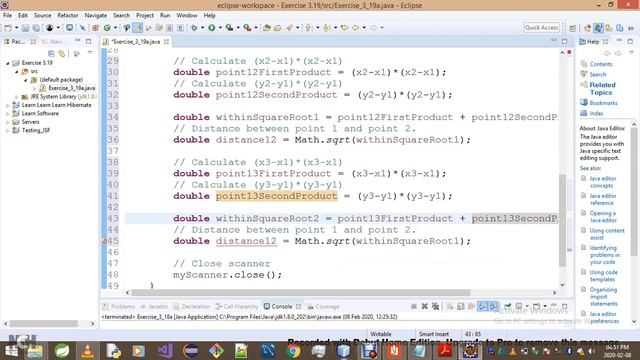Viewport: 640px width, 360px height.
Task: Open the Source menu
Action: [42, 15]
